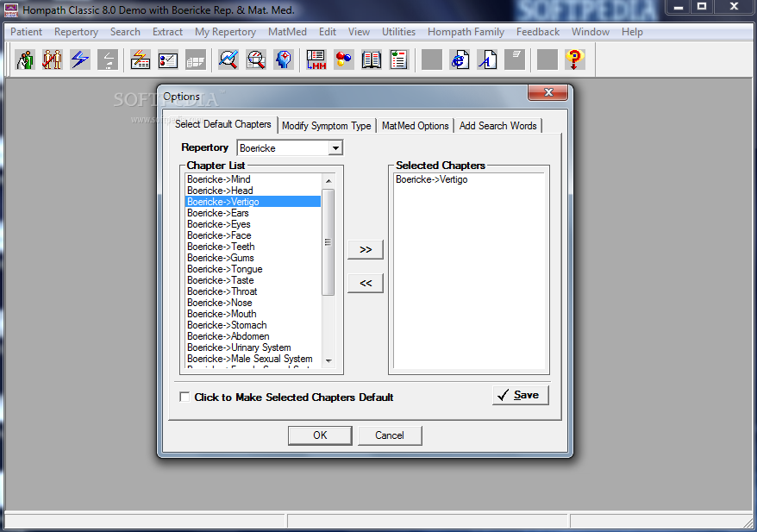757x532 pixels.
Task: Select Boericke->Gums in Chapter List
Action: [253, 257]
